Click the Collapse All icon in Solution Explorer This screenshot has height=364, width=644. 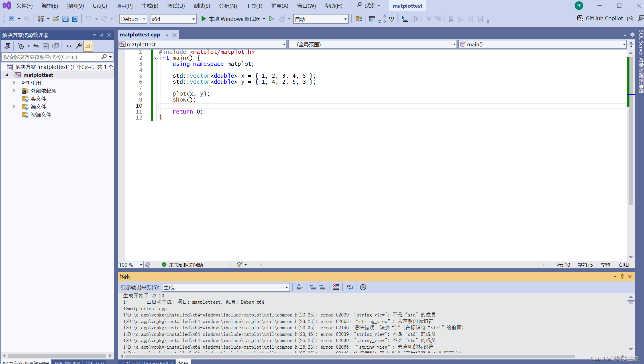46,46
